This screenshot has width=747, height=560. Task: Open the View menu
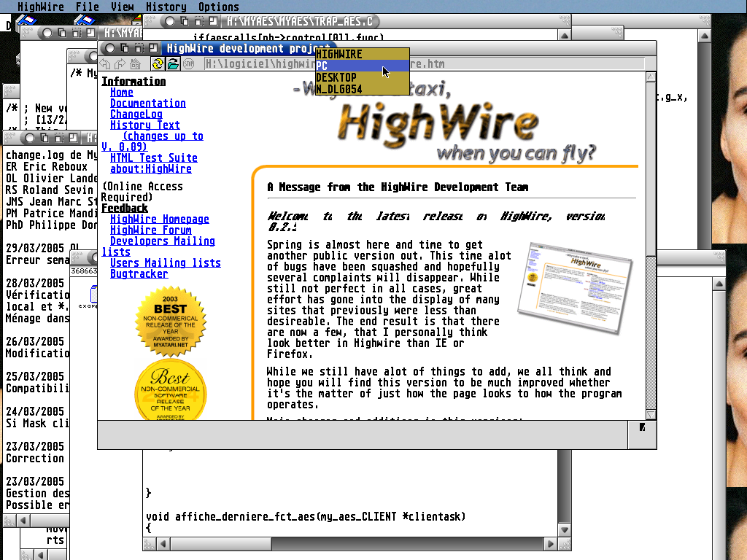(123, 7)
